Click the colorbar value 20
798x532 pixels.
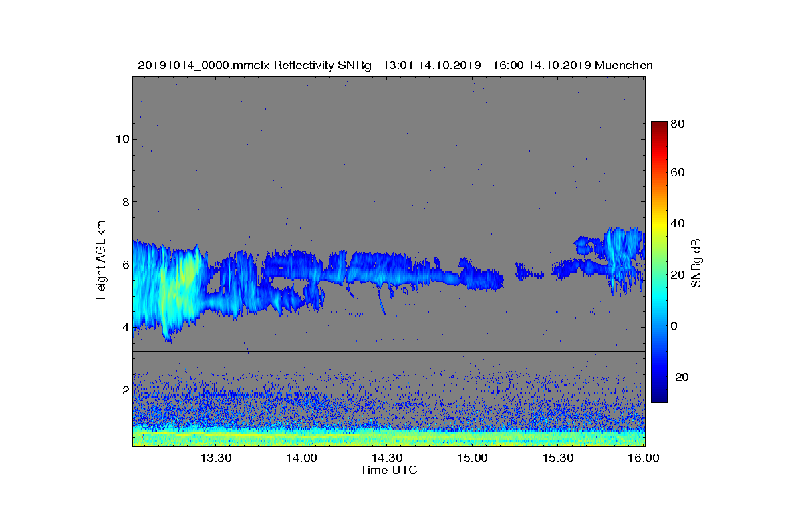678,275
